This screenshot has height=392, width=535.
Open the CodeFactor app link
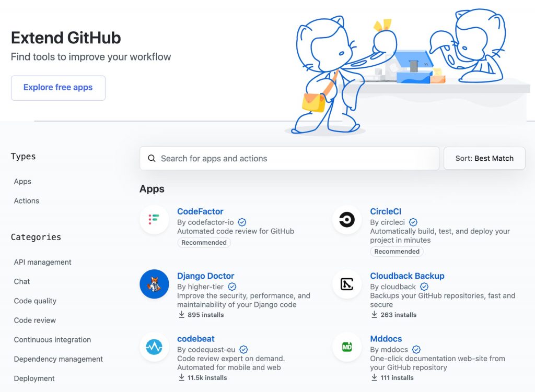coord(200,211)
